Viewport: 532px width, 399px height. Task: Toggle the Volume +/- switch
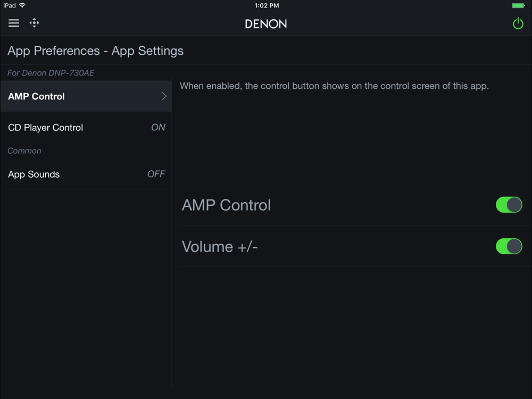pos(509,246)
